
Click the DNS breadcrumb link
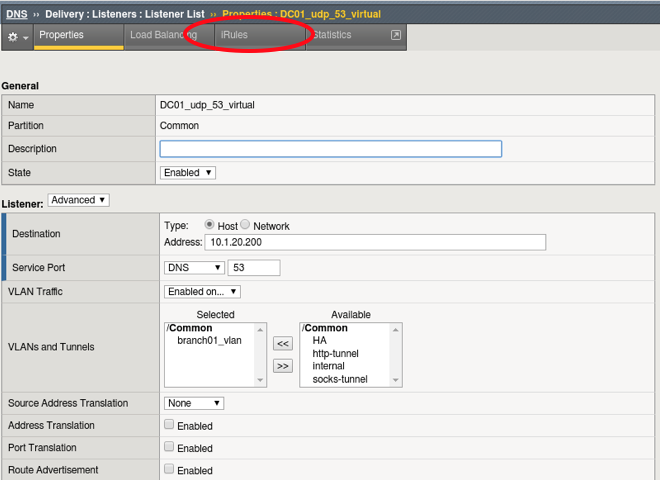pyautogui.click(x=16, y=14)
